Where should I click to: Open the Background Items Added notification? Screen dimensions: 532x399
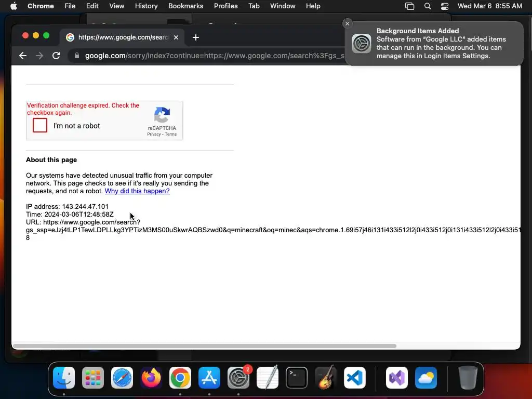[434, 44]
